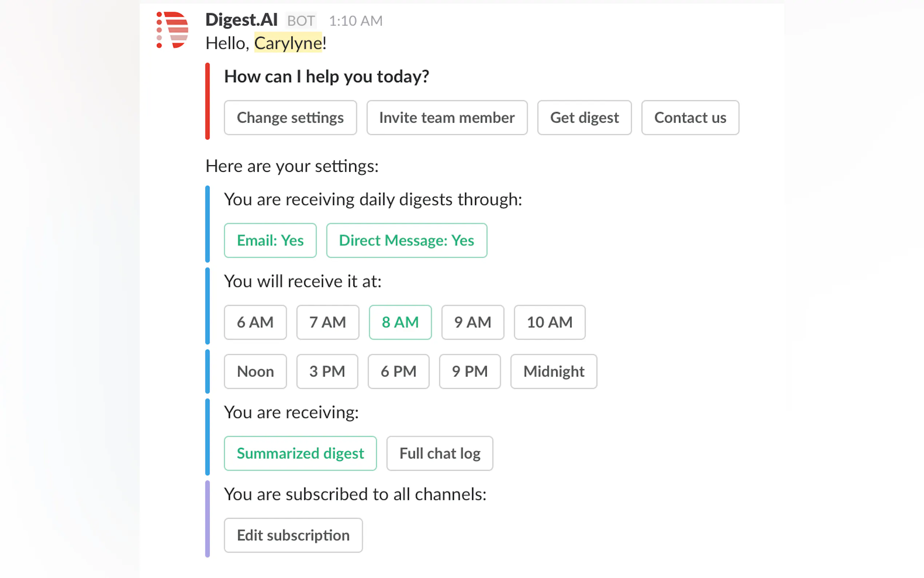Image resolution: width=924 pixels, height=578 pixels.
Task: Open the Digest.AI bot name link
Action: click(242, 20)
